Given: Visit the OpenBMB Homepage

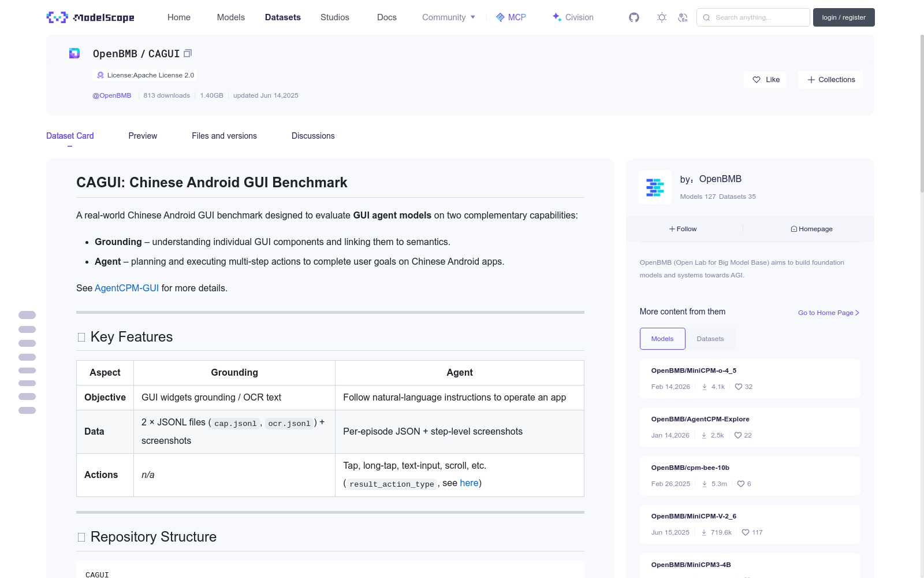Looking at the screenshot, I should click(811, 229).
